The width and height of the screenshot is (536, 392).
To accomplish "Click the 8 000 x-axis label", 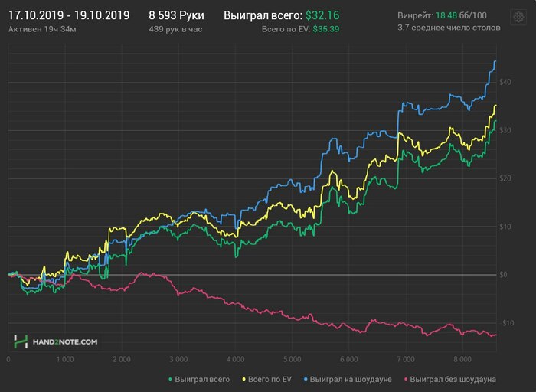I will [x=462, y=359].
